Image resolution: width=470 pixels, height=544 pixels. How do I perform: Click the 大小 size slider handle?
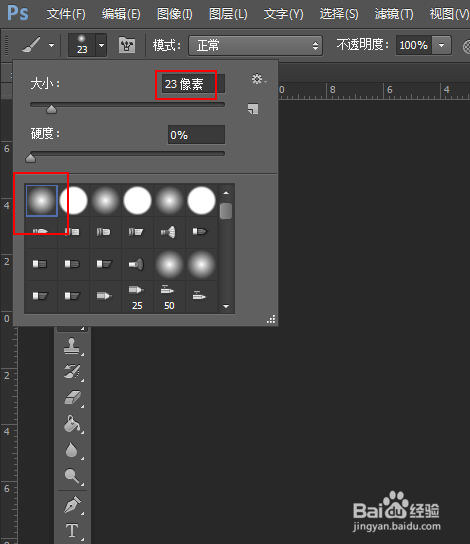click(51, 109)
